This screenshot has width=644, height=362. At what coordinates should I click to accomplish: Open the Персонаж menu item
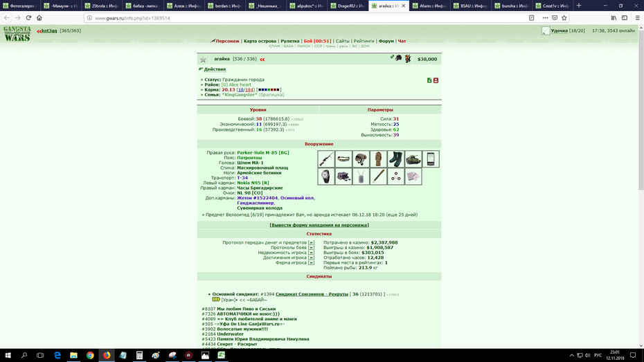228,41
